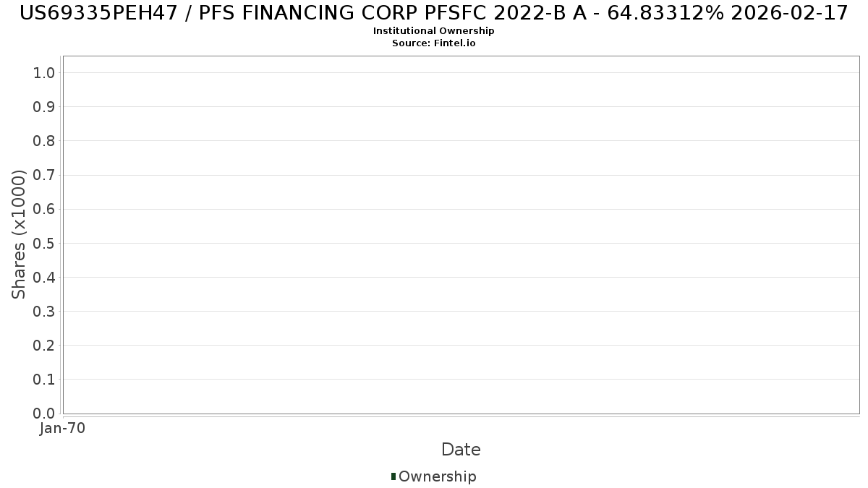
Task: Select the 0.5 y-axis tick label
Action: coord(44,243)
